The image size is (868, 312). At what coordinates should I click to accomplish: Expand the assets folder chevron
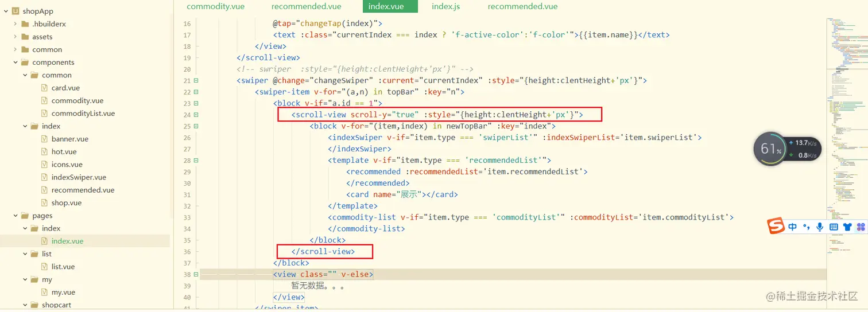(x=15, y=37)
